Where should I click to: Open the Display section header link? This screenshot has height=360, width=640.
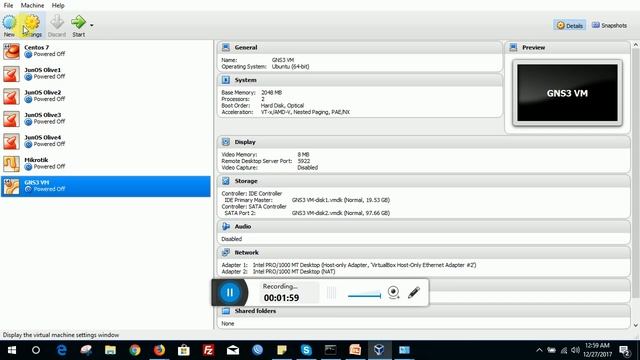click(x=245, y=142)
